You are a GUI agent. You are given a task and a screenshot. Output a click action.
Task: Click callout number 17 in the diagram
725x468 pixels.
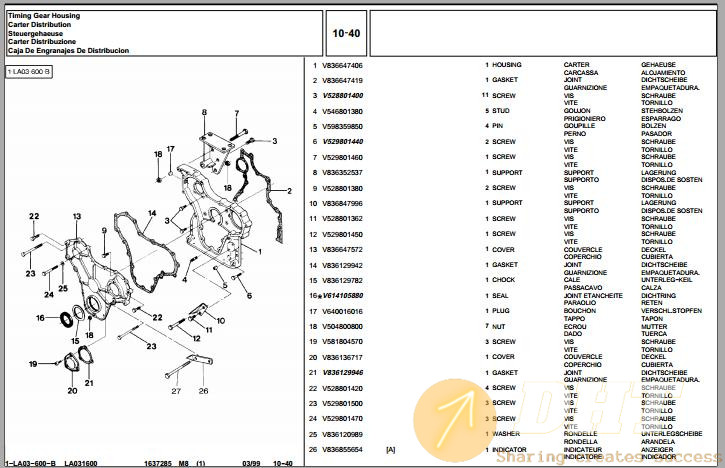pyautogui.click(x=171, y=149)
